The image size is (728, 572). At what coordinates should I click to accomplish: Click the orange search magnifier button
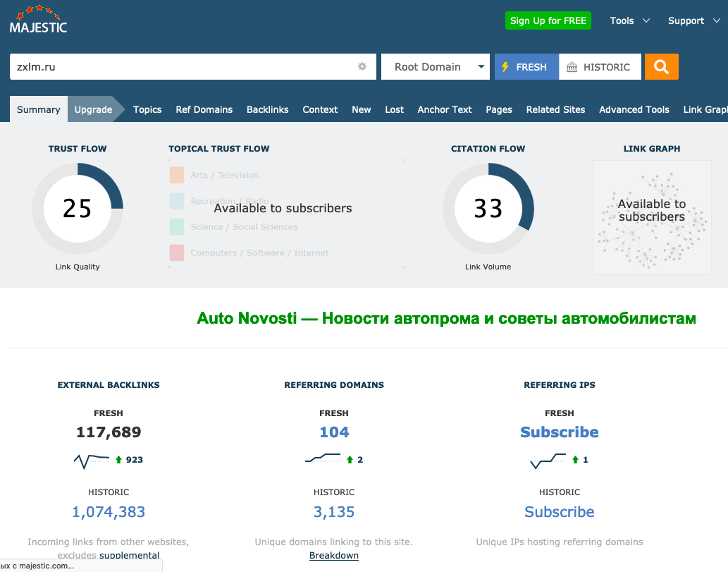pos(661,67)
